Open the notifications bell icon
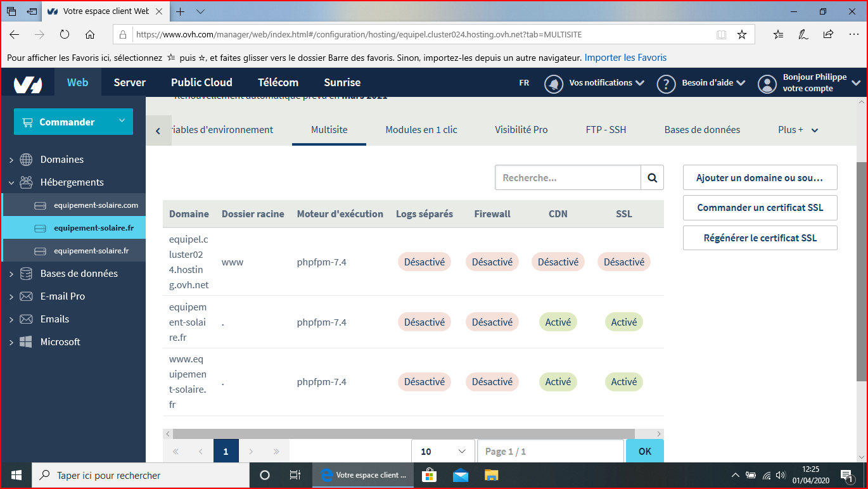This screenshot has width=868, height=489. click(x=554, y=84)
